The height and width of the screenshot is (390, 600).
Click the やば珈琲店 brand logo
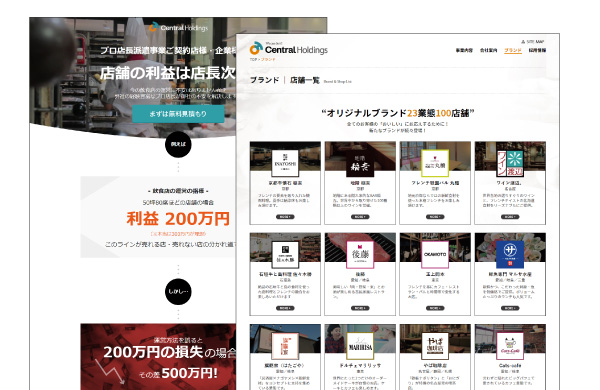[x=435, y=346]
